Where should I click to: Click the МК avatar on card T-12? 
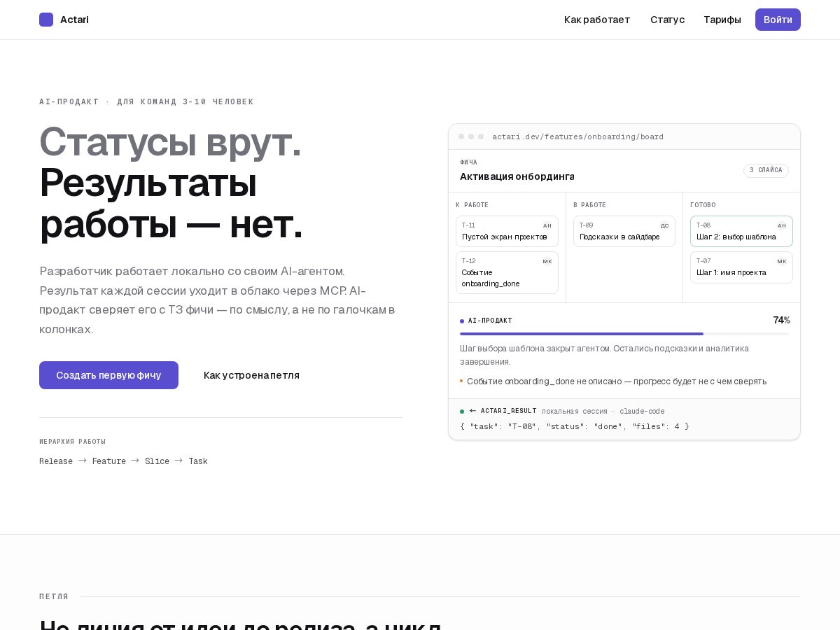tap(547, 261)
